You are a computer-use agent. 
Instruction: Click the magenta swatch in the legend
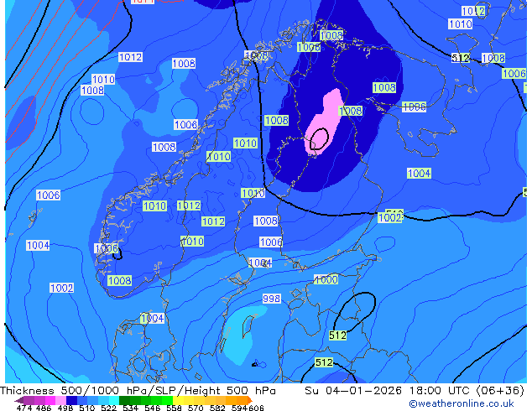[x=50, y=400]
